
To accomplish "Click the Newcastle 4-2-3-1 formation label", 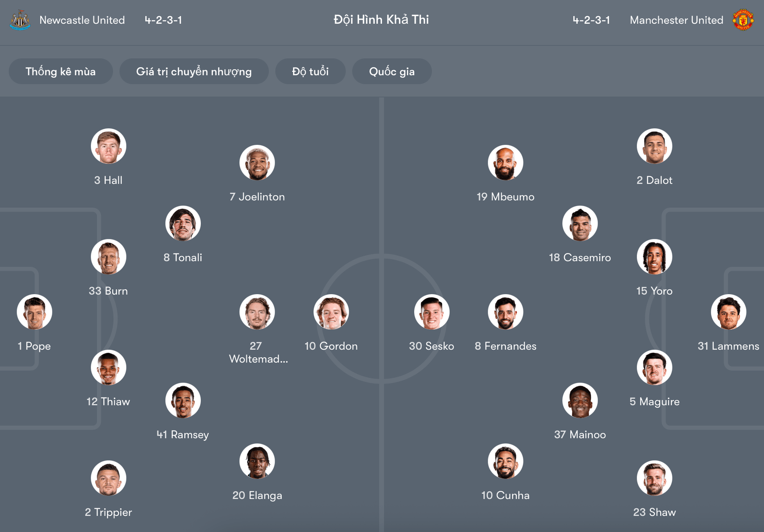I will (x=164, y=20).
